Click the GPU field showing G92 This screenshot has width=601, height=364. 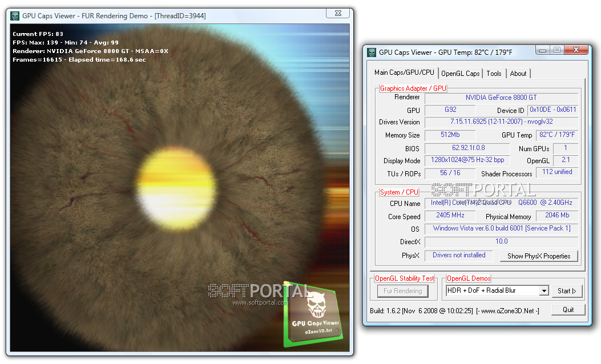450,110
